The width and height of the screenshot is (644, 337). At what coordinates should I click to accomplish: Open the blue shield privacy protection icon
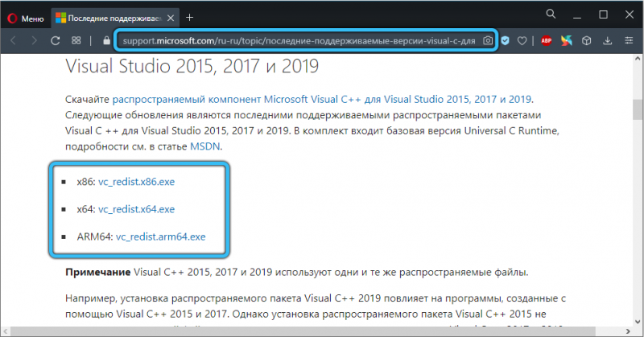[506, 41]
